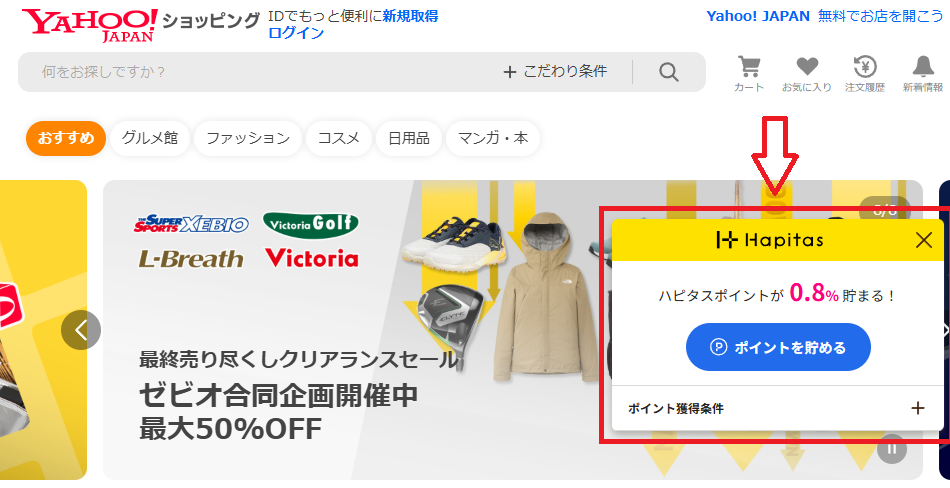Select the コスメ category tab
Viewport: 950px width, 488px height.
pyautogui.click(x=339, y=138)
